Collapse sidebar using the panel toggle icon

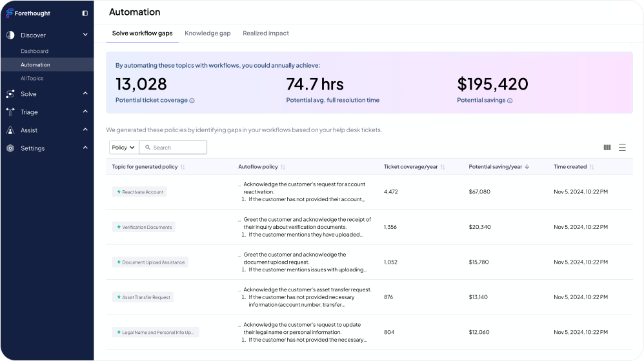pyautogui.click(x=85, y=13)
